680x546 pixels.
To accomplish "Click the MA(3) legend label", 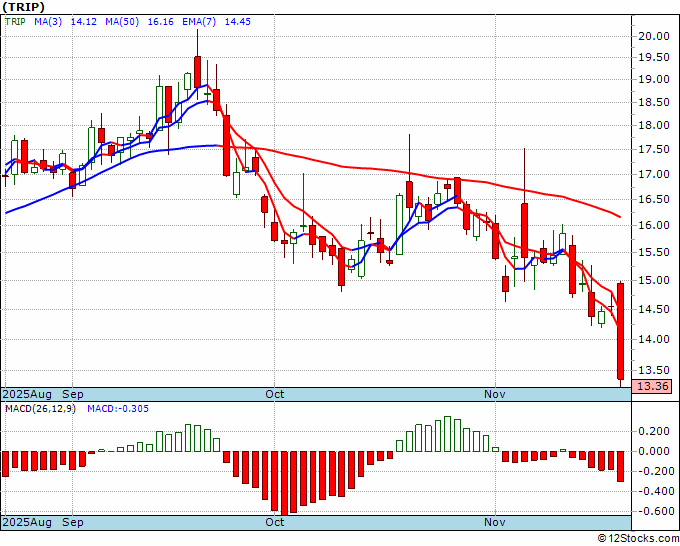I will (x=48, y=21).
